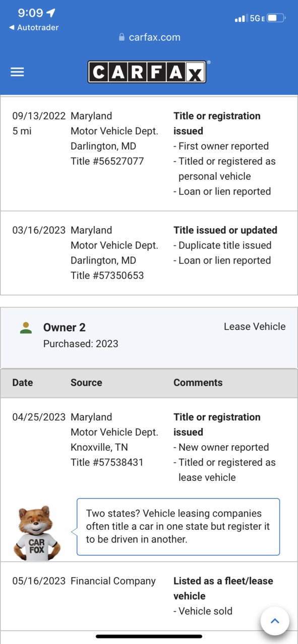This screenshot has height=644, width=298.
Task: Tap the CARFAX logo
Action: coord(147,71)
